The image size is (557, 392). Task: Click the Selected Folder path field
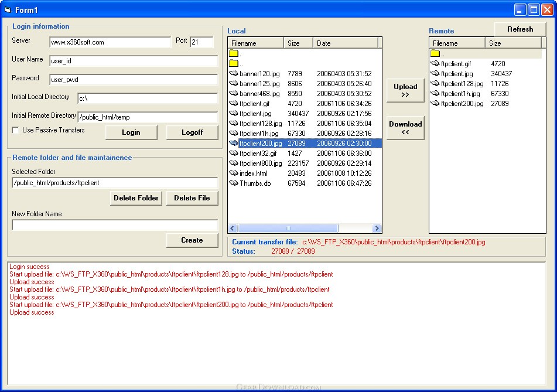point(115,183)
